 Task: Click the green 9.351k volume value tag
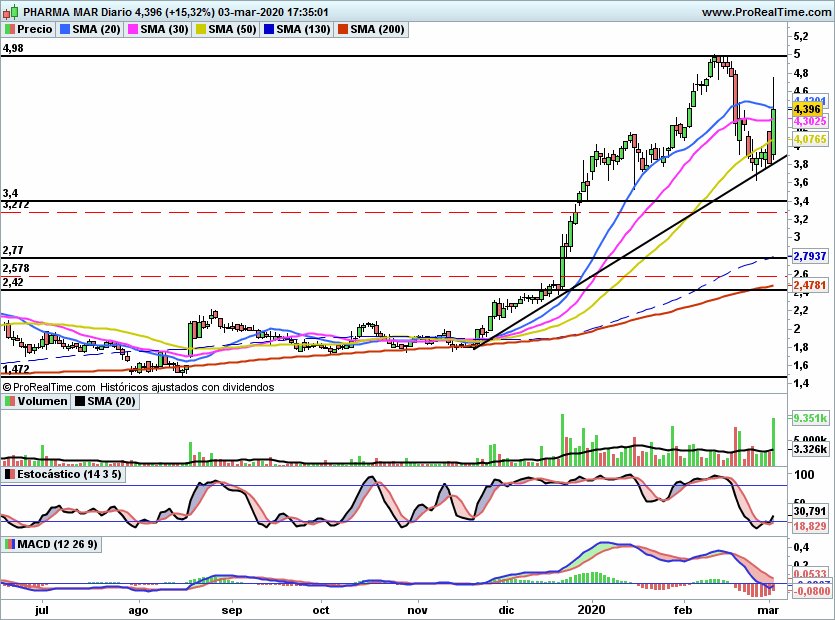808,418
